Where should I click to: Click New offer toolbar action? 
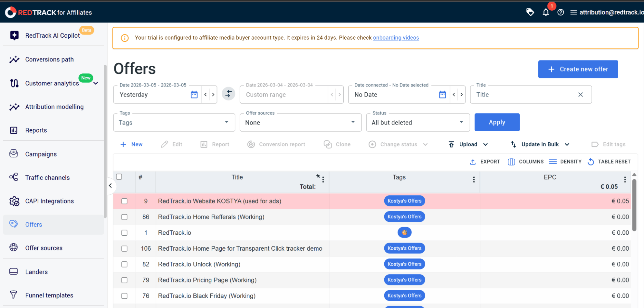click(131, 144)
